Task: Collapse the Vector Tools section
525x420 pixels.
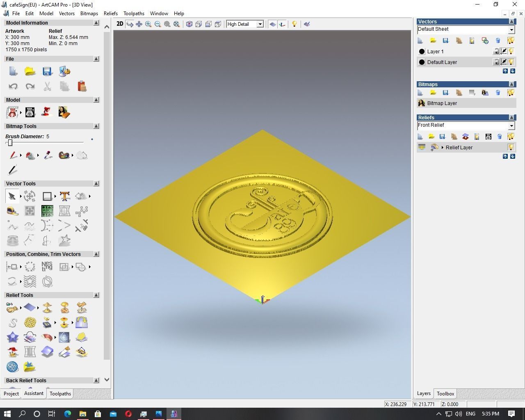Action: (x=96, y=184)
